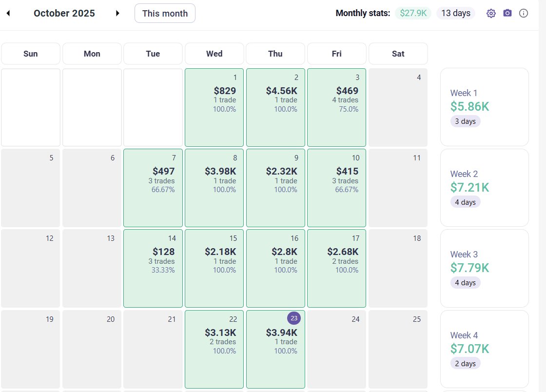The height and width of the screenshot is (392, 546).
Task: Click the $27.9K monthly stats badge
Action: (x=413, y=13)
